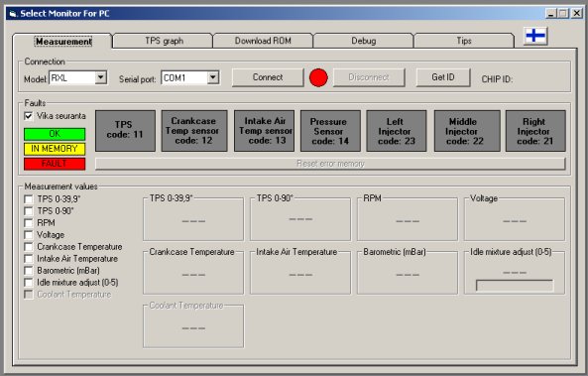The width and height of the screenshot is (588, 376).
Task: Switch to the Debug tab
Action: (x=363, y=41)
